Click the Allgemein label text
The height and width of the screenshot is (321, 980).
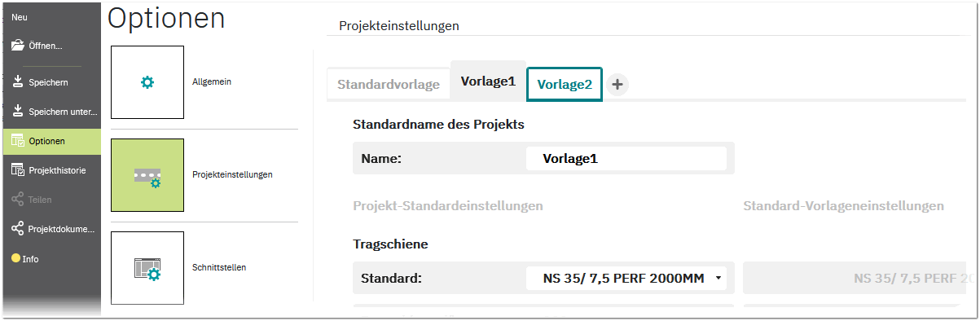[212, 81]
